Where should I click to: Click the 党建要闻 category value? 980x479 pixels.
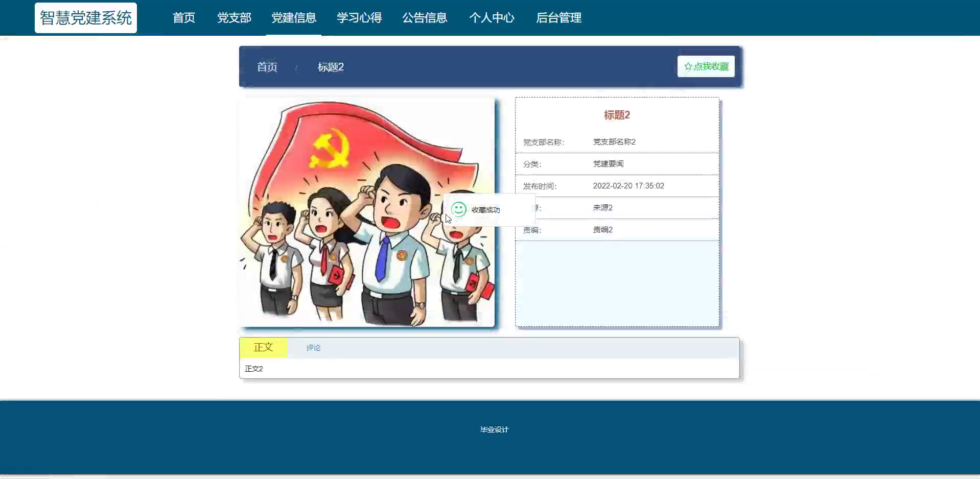pos(608,163)
